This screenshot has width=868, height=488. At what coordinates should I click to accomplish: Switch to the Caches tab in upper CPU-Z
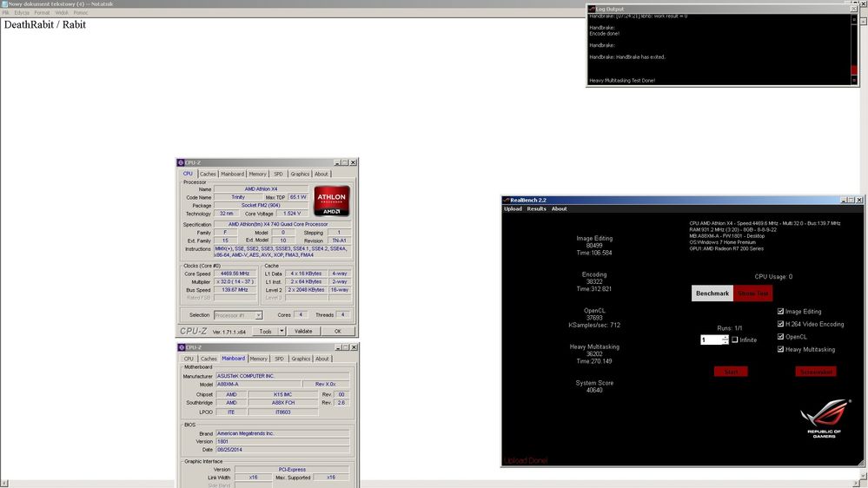click(x=208, y=174)
